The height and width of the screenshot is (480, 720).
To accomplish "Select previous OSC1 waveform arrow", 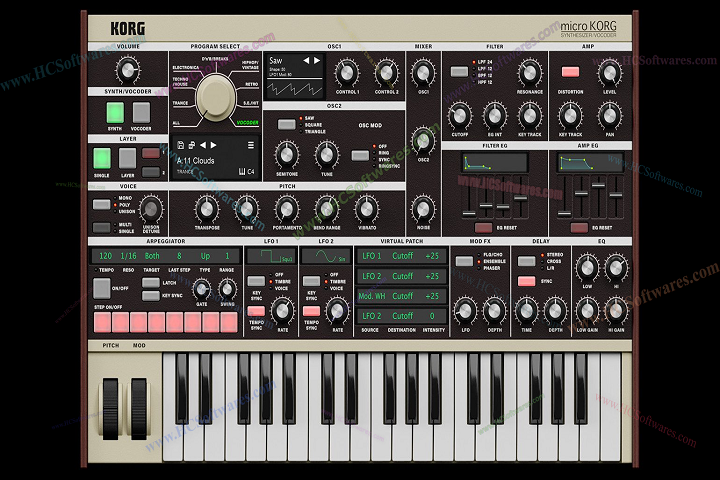I will [306, 61].
